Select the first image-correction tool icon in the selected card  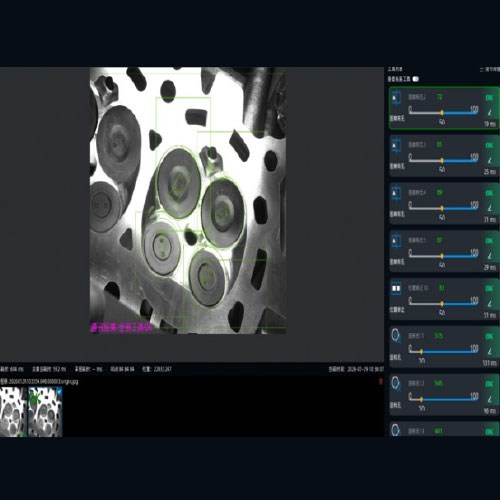(396, 98)
